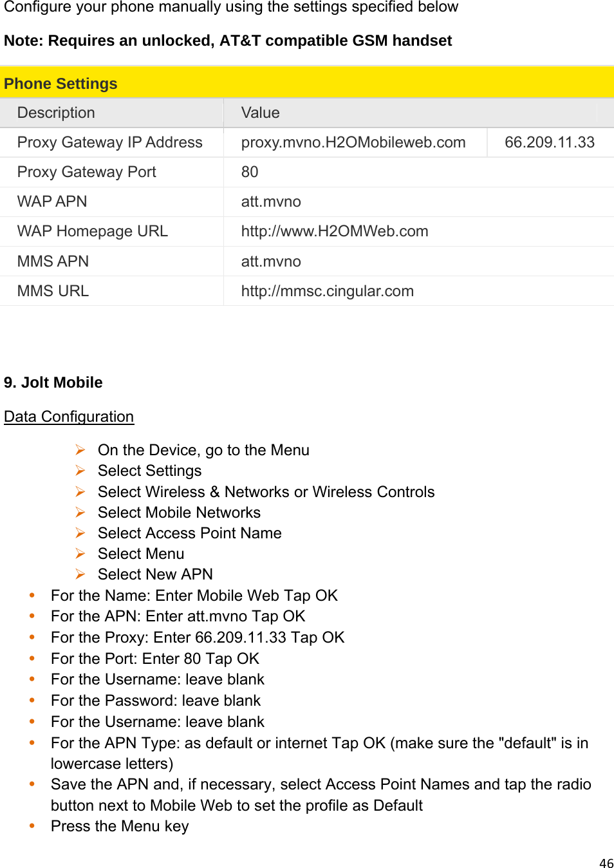Click the "9. Jolt Mobile" section heading
The image size is (614, 868).
click(53, 382)
